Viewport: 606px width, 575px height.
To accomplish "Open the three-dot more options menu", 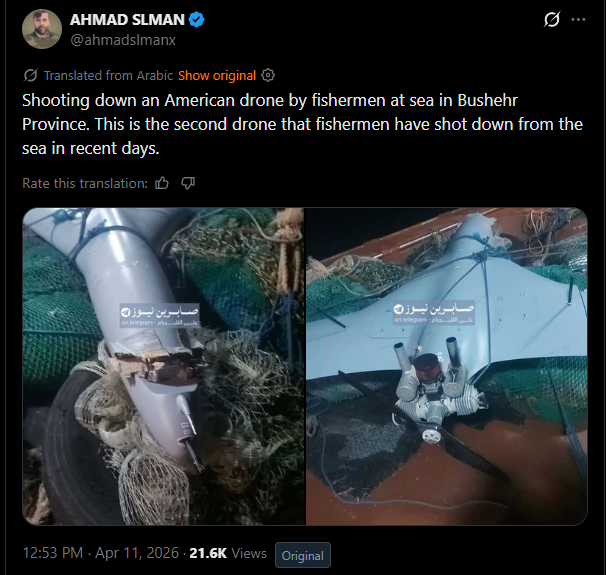I will pos(578,19).
